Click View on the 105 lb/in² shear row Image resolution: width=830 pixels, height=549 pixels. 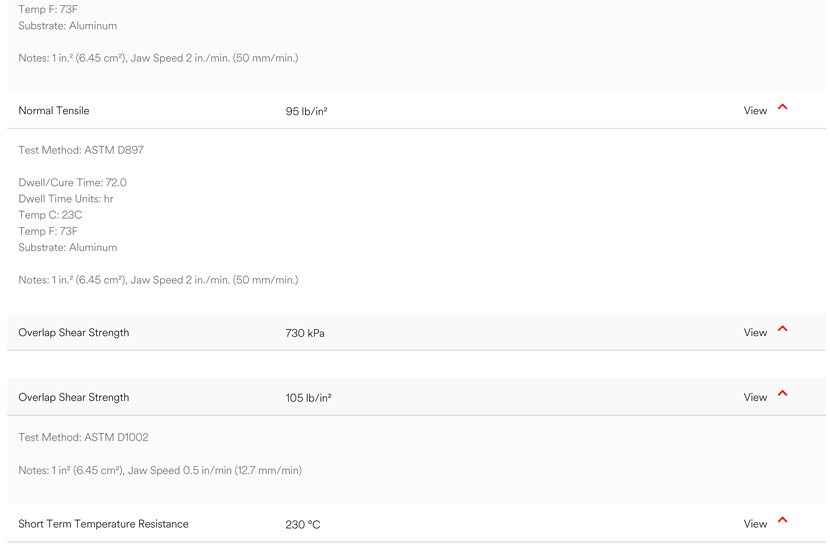tap(755, 398)
